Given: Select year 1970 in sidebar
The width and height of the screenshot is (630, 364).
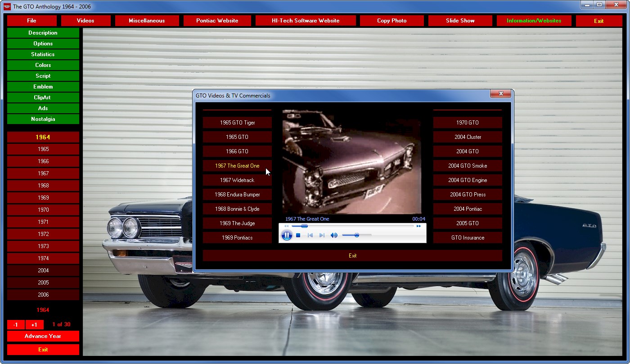Looking at the screenshot, I should click(43, 210).
